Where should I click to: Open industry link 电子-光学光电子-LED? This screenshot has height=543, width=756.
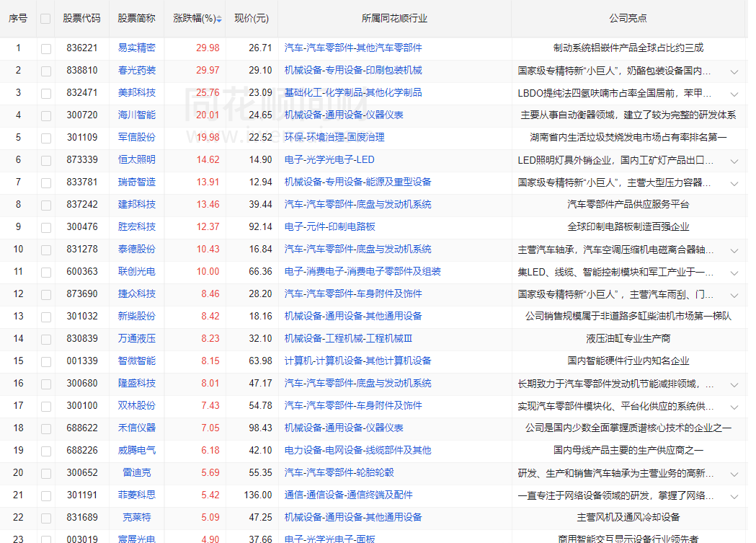[x=329, y=159]
